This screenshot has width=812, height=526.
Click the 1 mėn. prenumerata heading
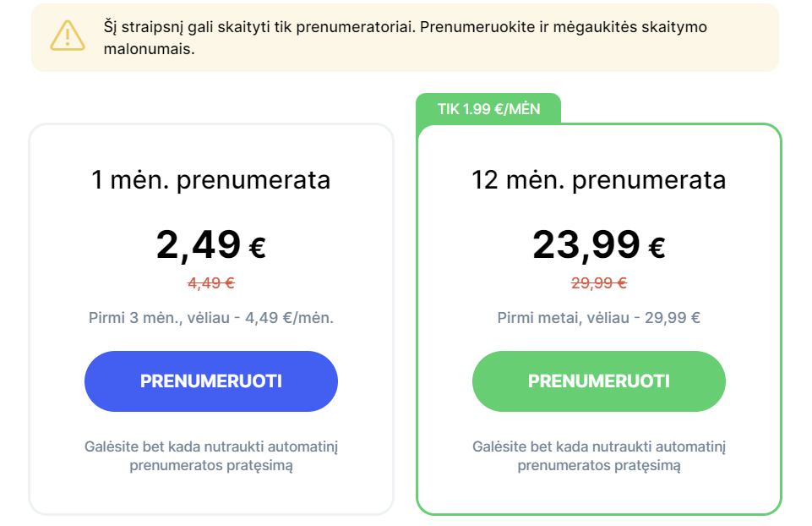[x=210, y=180]
